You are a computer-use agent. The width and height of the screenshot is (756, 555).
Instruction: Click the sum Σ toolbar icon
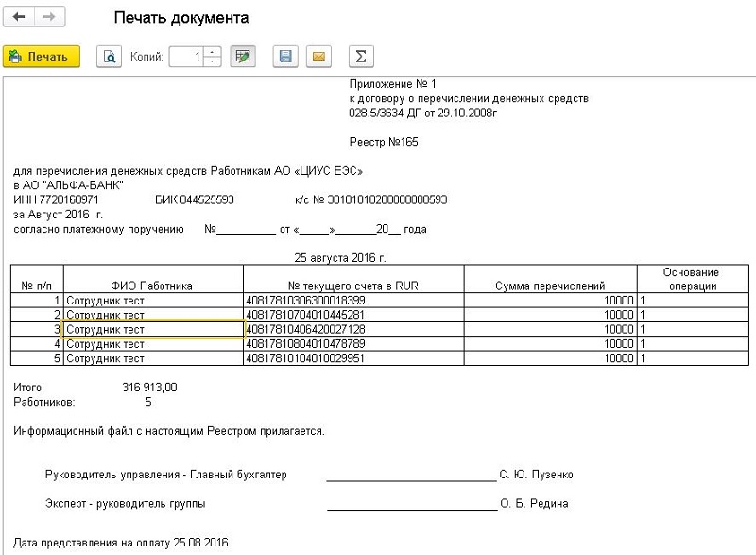click(359, 57)
